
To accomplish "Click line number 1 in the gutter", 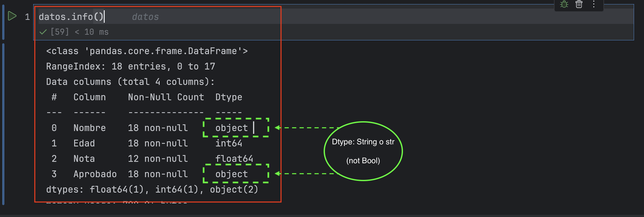I will [27, 17].
